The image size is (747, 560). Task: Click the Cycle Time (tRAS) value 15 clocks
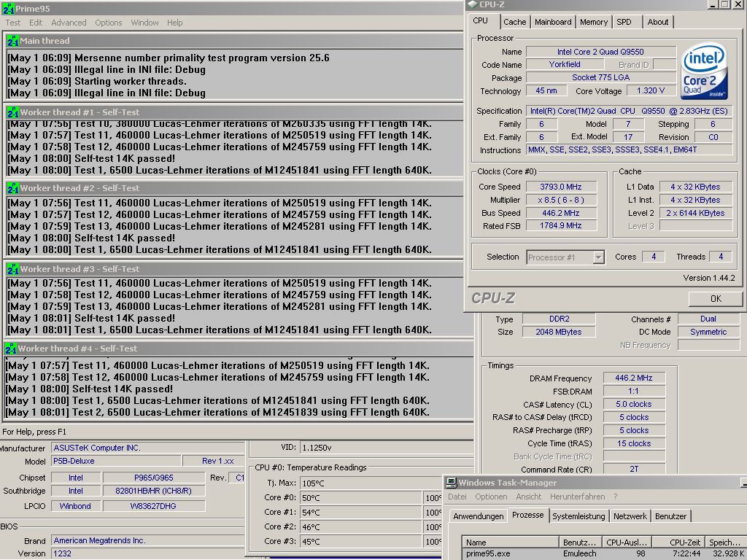(634, 443)
